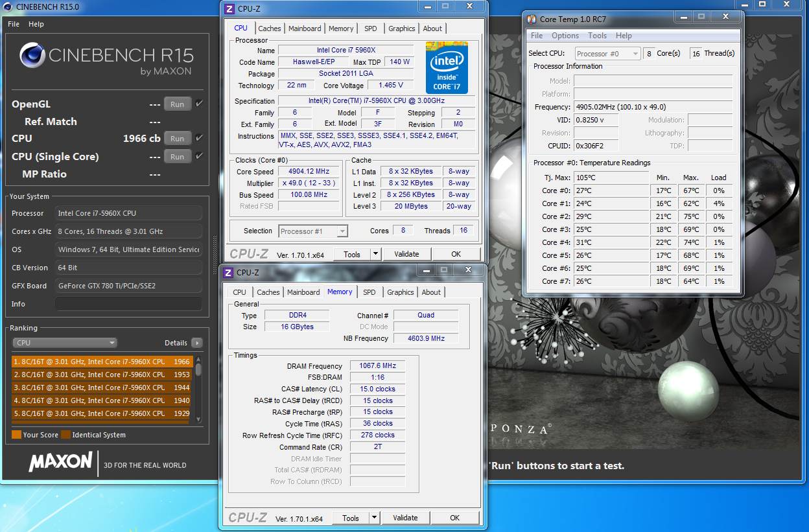809x532 pixels.
Task: Click the Core Temp title bar icon
Action: (532, 19)
